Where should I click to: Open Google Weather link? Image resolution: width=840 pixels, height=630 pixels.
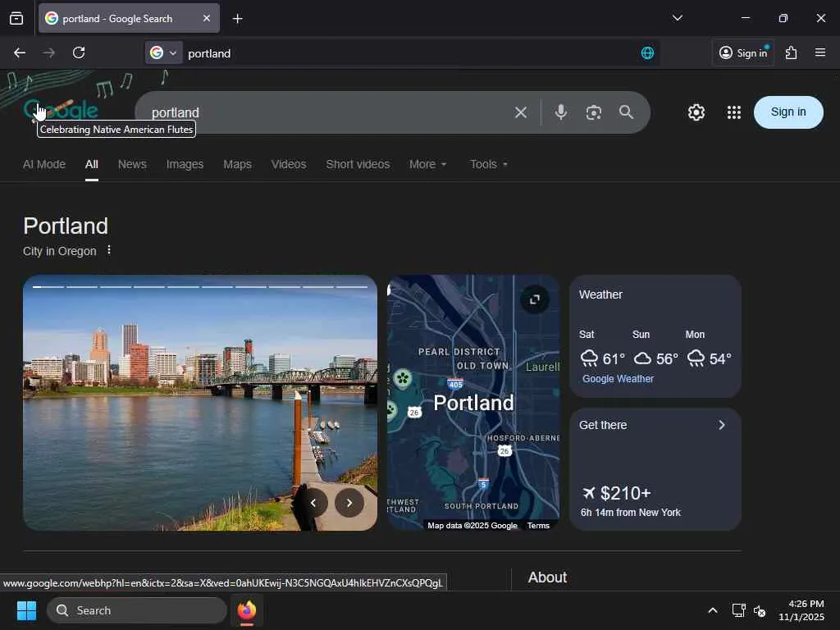coord(619,379)
